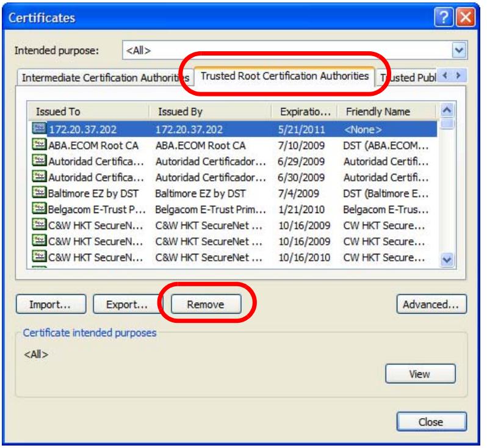The image size is (487, 448).
Task: Select C&W HKT SecureN... expiring 10/16/2010
Action: coord(234,258)
